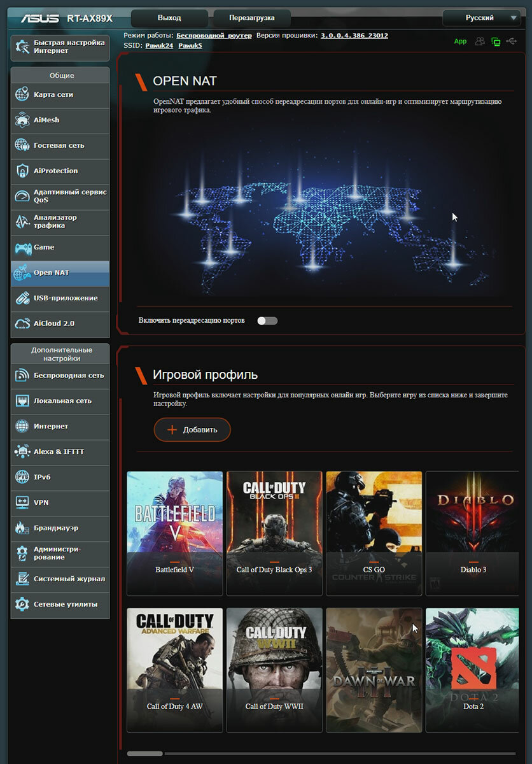This screenshot has height=764, width=532.
Task: Click the Анализатор трафика icon
Action: coord(22,222)
